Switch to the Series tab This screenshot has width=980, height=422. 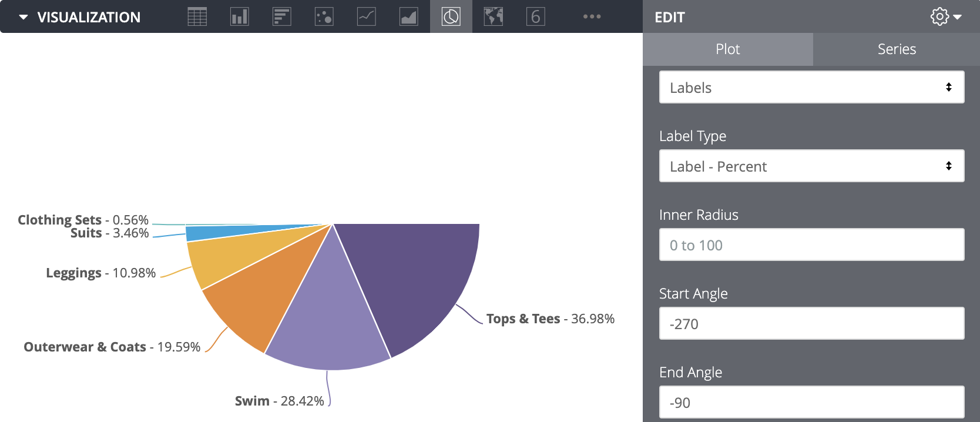click(x=897, y=49)
